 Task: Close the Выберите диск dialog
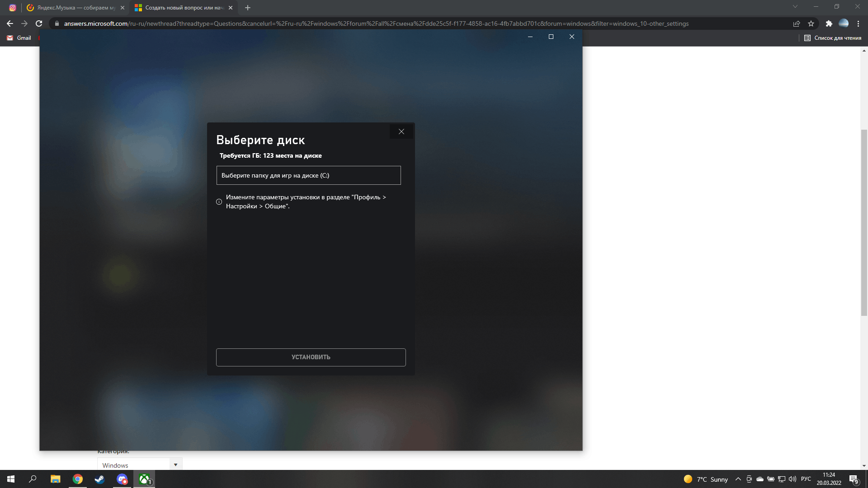[x=401, y=131]
